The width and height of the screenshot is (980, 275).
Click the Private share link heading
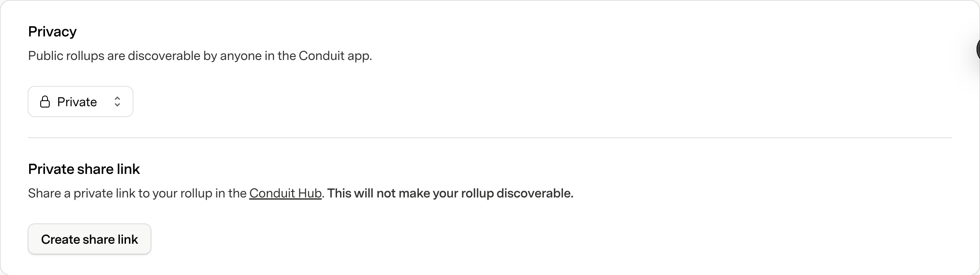[x=84, y=169]
